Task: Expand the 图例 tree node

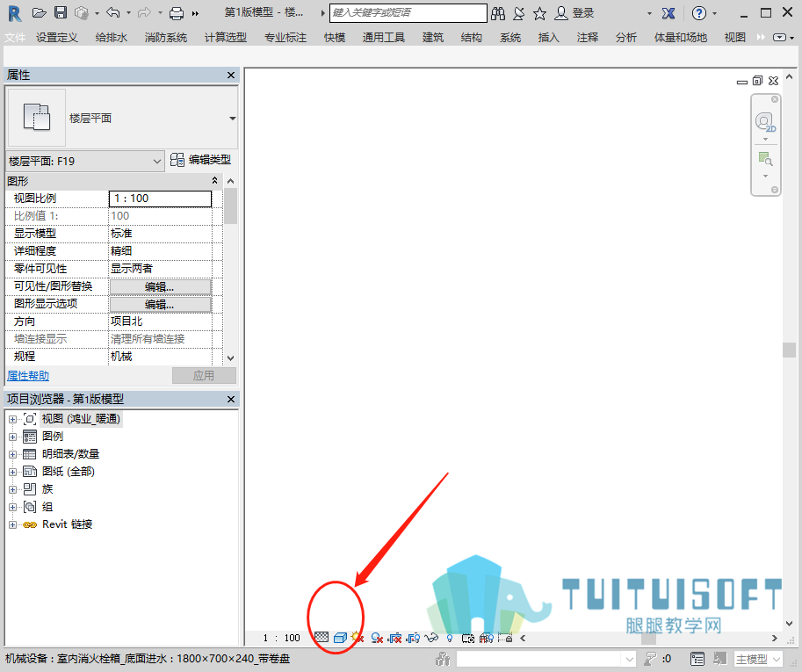Action: point(13,437)
